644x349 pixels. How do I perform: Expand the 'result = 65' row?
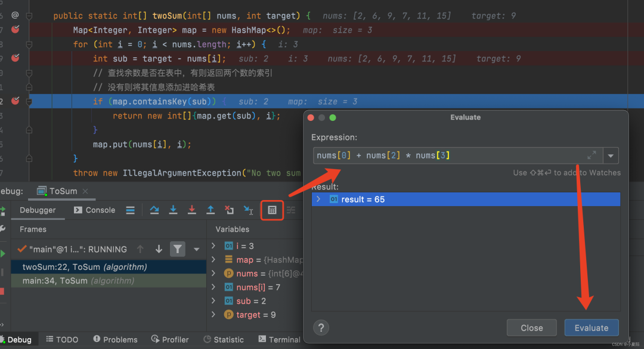coord(318,199)
